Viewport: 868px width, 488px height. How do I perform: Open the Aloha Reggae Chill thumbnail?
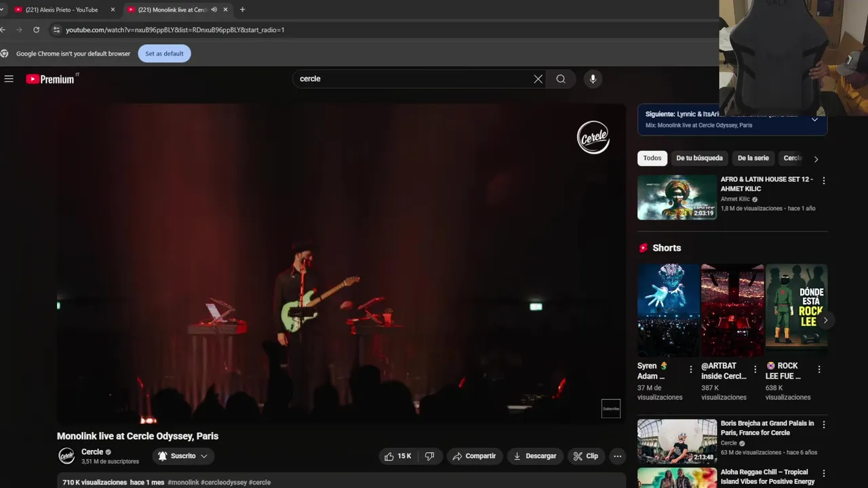677,478
